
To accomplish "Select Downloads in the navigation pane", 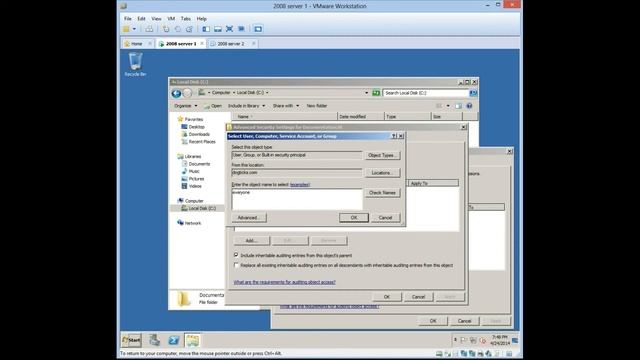I will pyautogui.click(x=195, y=134).
